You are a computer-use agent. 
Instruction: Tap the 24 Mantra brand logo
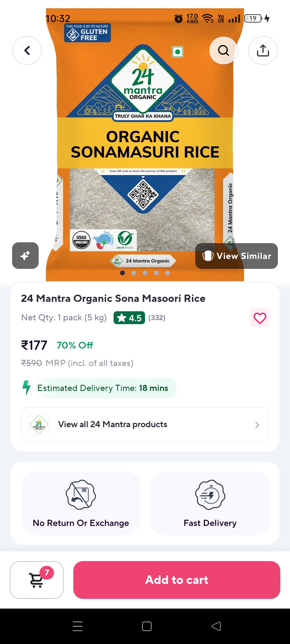39,424
